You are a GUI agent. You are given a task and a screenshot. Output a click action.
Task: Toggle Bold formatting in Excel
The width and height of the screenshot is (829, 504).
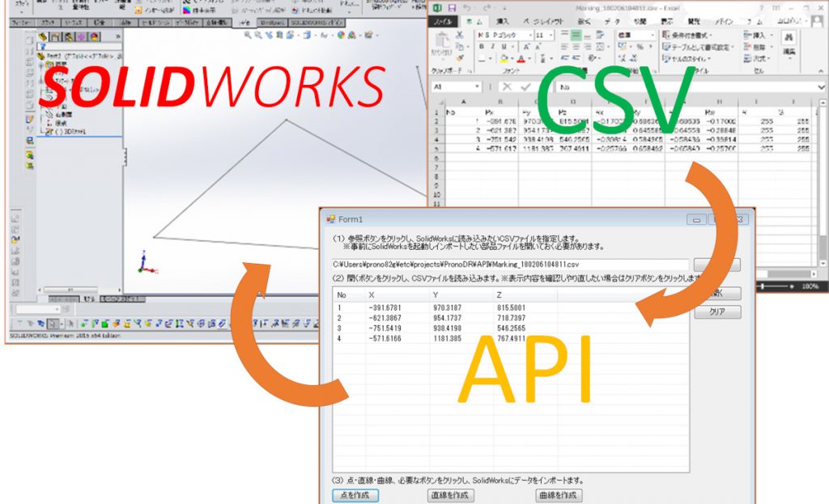tap(481, 47)
